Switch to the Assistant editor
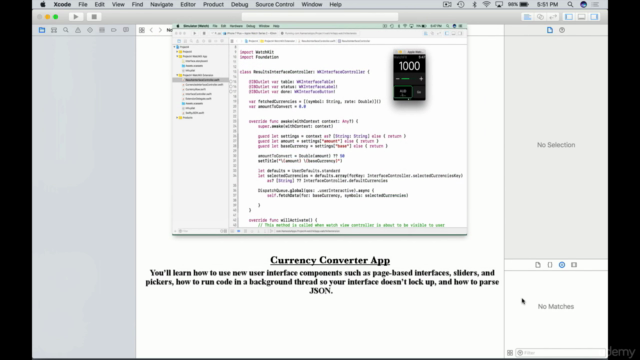The image size is (640, 360). [x=540, y=17]
